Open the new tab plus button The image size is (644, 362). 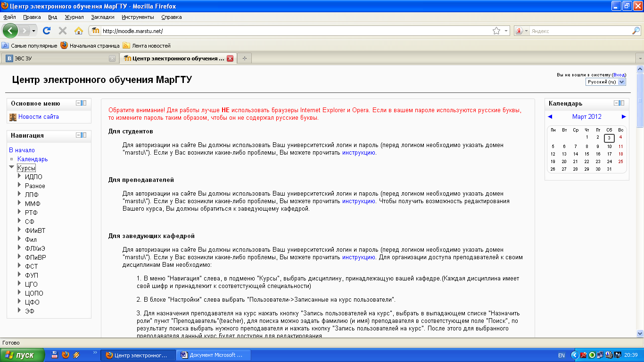244,58
